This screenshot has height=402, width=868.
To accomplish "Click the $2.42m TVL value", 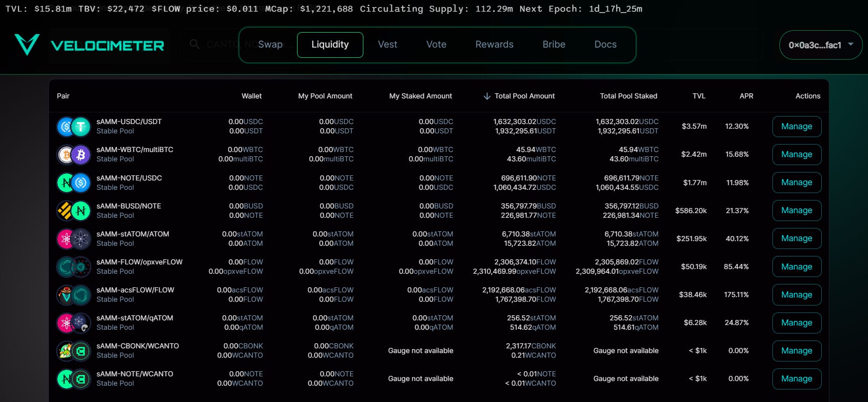I will click(x=694, y=154).
